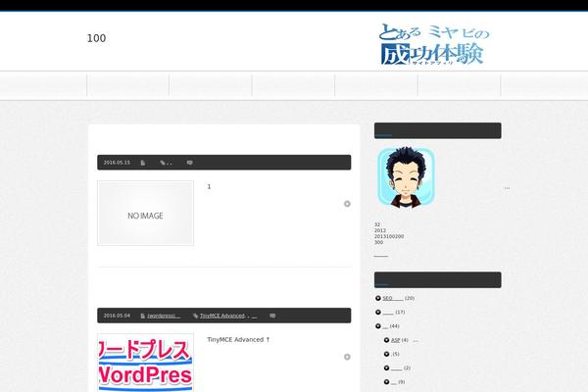Click the site logo banner at top

pyautogui.click(x=434, y=44)
